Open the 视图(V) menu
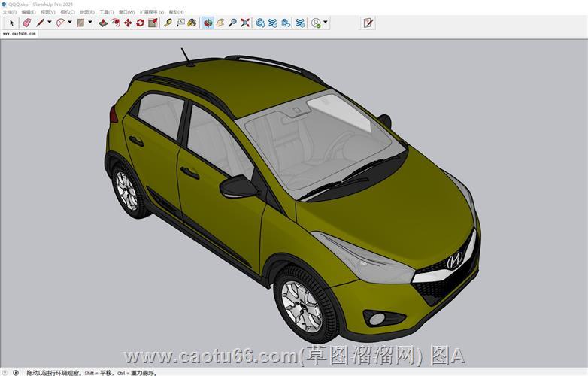588x376 pixels. 48,12
